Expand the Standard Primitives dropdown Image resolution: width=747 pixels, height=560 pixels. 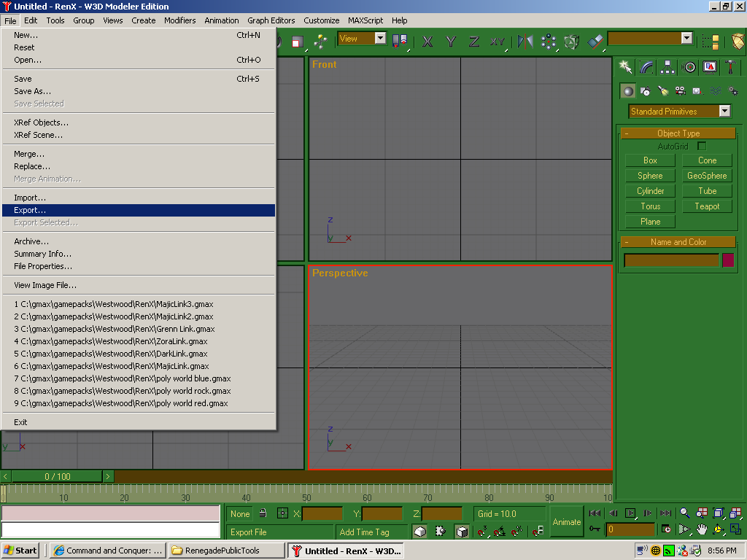point(724,112)
